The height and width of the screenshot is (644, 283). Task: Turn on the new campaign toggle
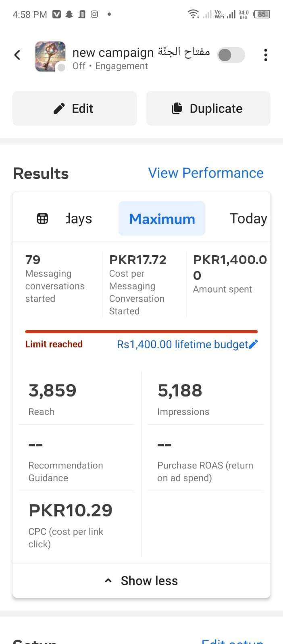pyautogui.click(x=231, y=55)
